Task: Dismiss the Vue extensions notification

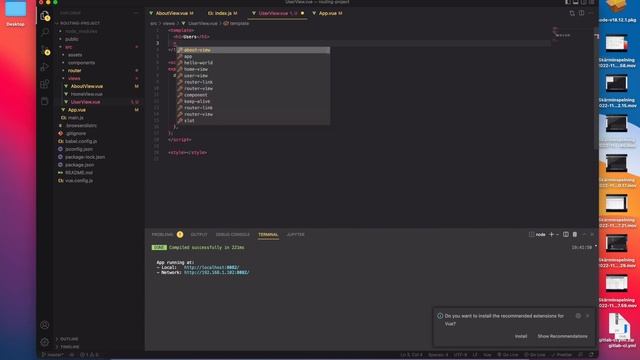Action: tap(588, 316)
